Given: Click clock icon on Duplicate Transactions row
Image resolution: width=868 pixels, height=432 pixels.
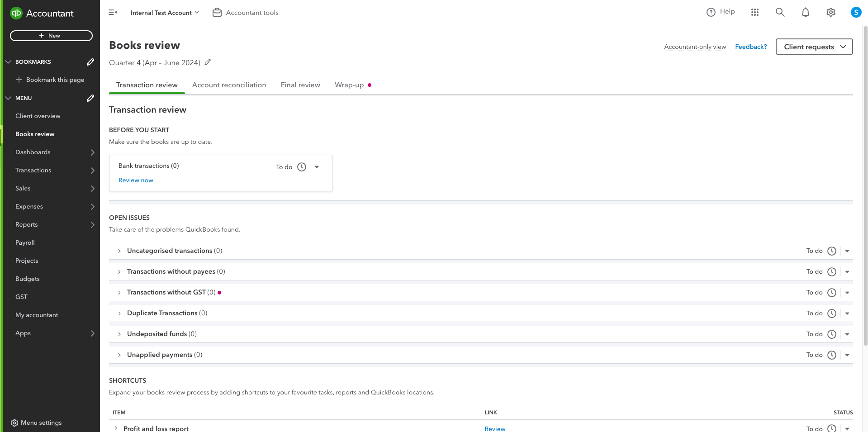Looking at the screenshot, I should [x=832, y=313].
